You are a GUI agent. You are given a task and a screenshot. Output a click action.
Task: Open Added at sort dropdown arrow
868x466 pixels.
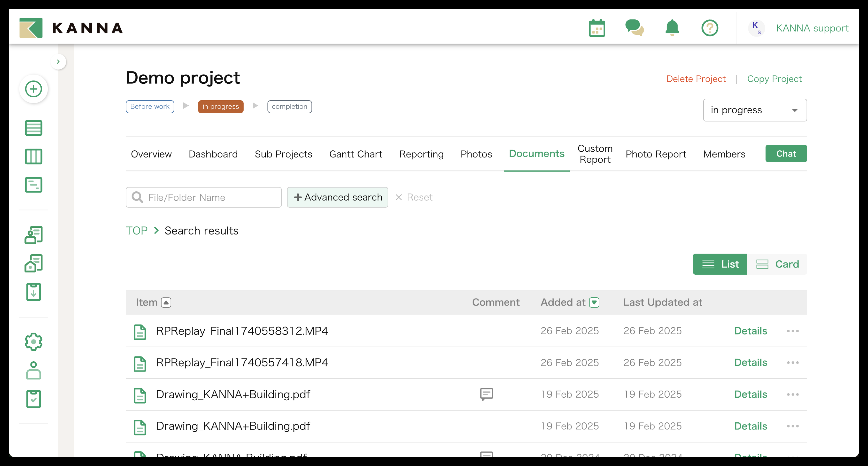point(594,302)
